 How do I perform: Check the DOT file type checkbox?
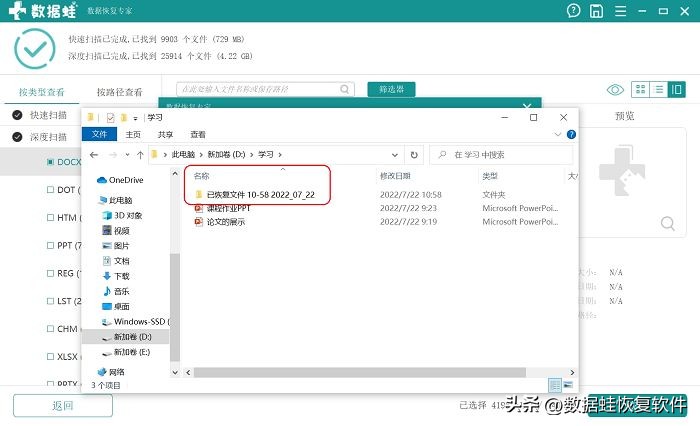(50, 189)
